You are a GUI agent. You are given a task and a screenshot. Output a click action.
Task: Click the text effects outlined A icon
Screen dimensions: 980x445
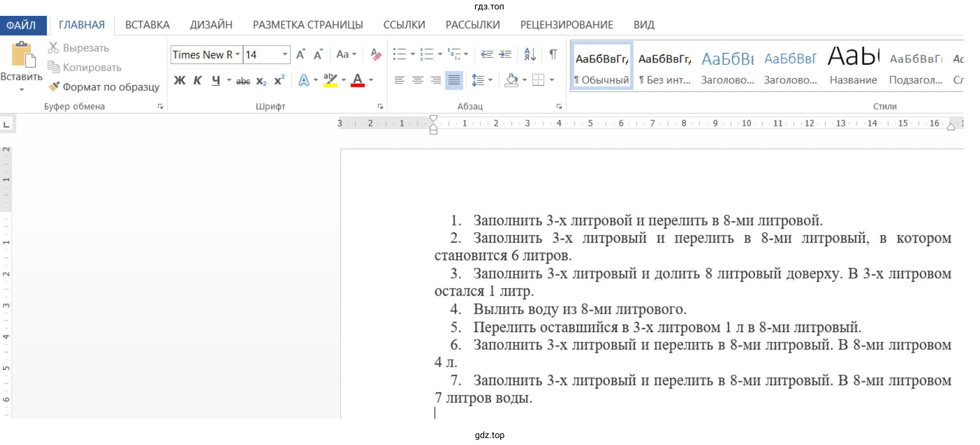304,80
